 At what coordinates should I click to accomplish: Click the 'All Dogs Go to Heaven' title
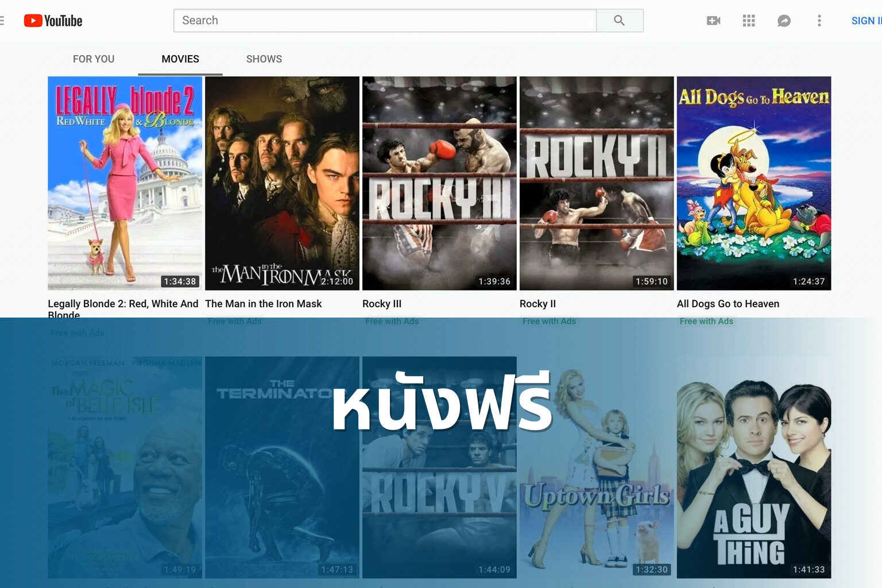pos(728,304)
